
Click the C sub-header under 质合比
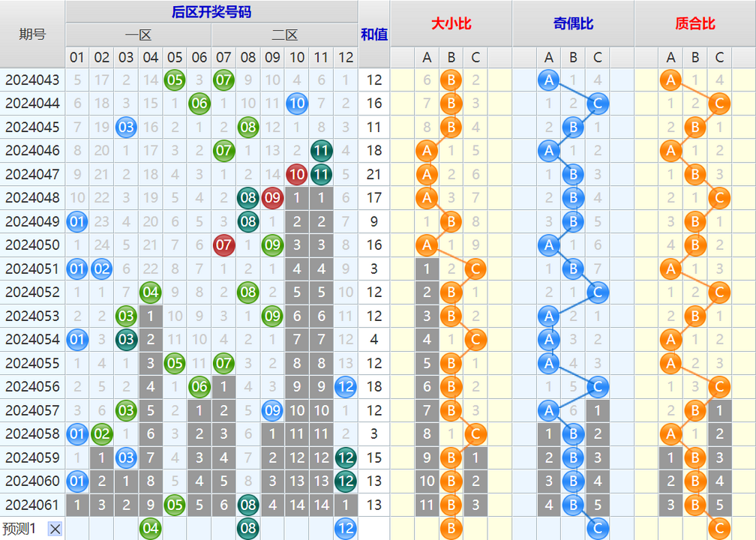pos(720,57)
